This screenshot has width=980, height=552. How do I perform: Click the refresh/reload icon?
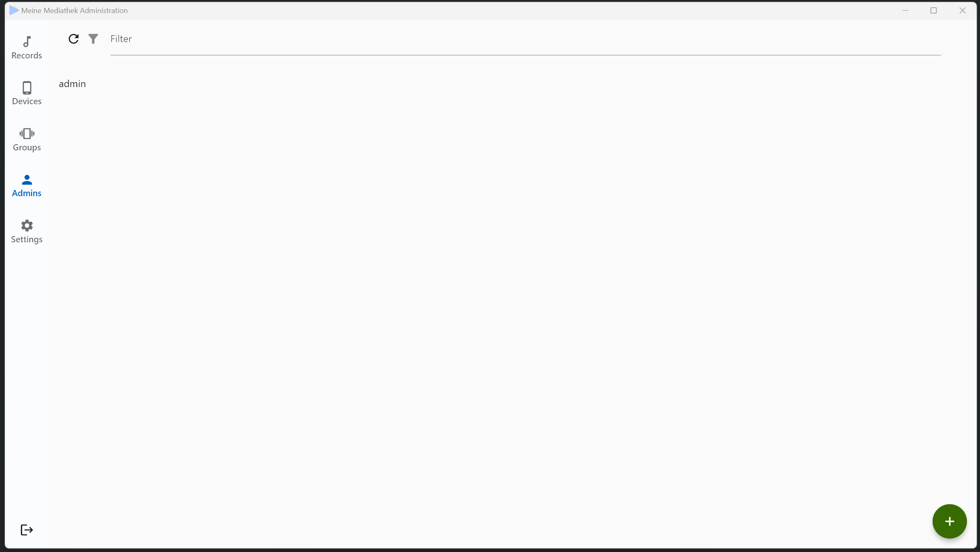click(74, 38)
